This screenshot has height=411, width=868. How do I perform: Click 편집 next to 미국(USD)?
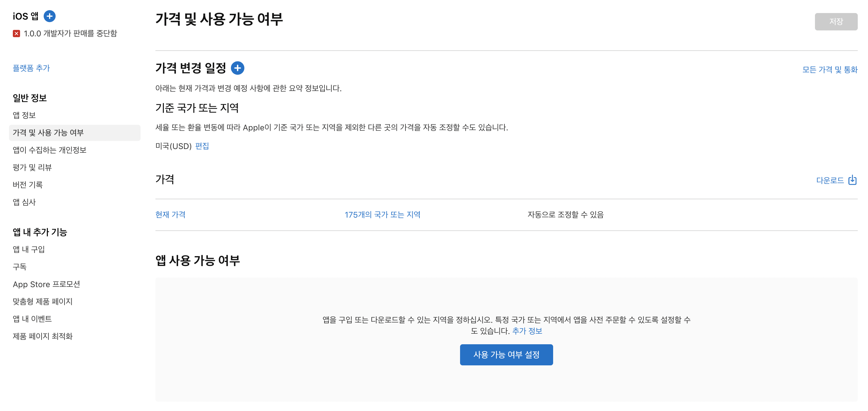202,146
